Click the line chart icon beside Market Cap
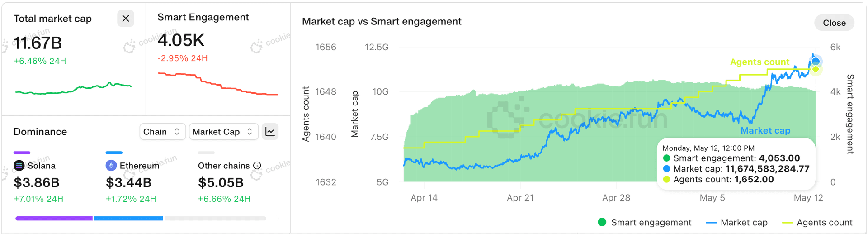868x234 pixels. pyautogui.click(x=270, y=132)
